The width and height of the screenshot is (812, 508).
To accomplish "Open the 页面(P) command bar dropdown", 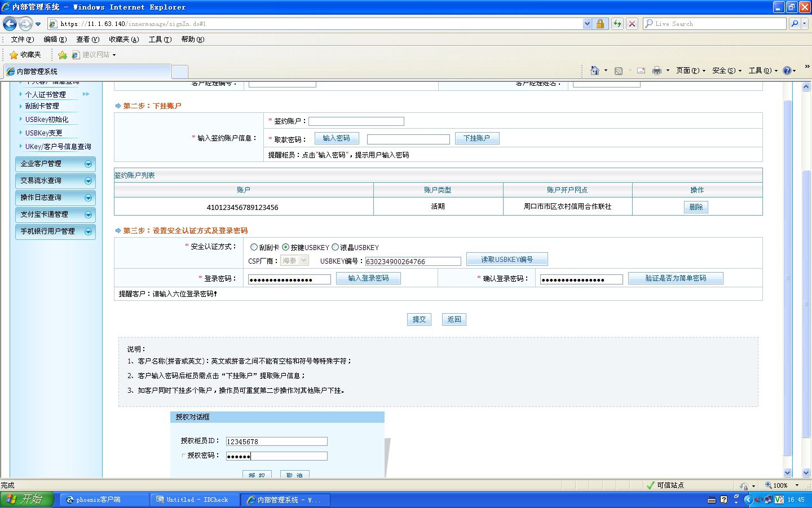I will [691, 71].
